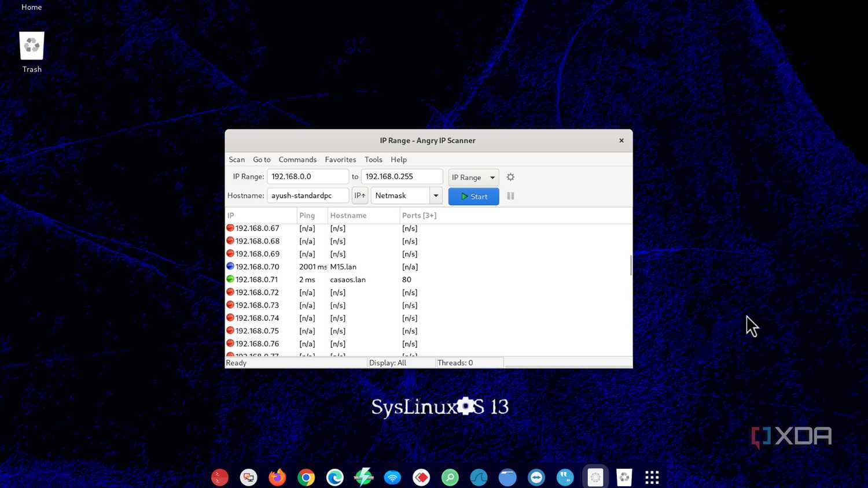Sort results by the Hostname column header

364,215
